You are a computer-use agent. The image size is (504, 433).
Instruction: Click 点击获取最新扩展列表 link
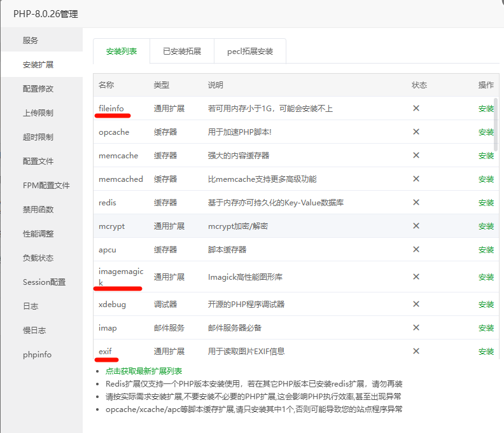(x=144, y=371)
